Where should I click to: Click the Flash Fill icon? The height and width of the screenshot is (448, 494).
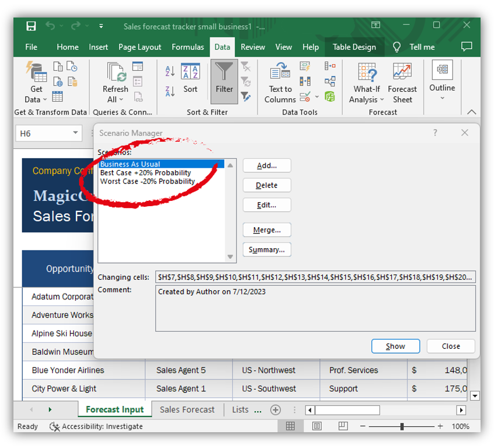pos(305,66)
